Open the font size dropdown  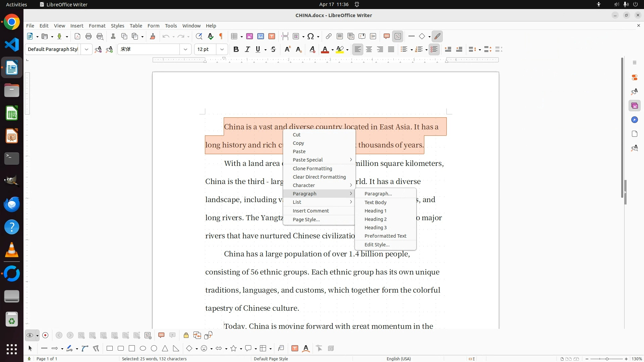[x=222, y=50]
